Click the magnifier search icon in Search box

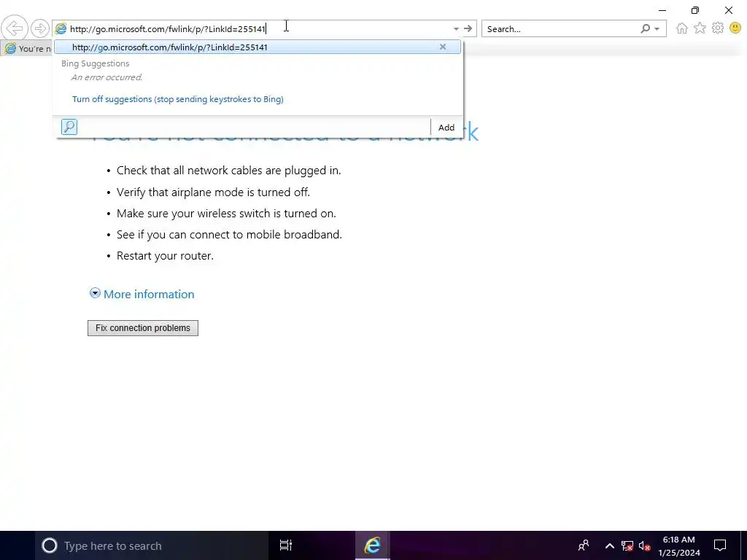[645, 29]
